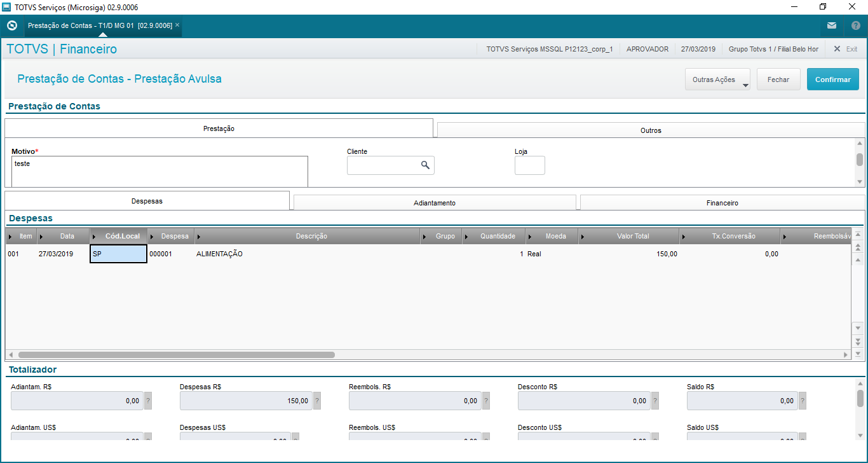Open the mail envelope icon
The height and width of the screenshot is (463, 868).
pyautogui.click(x=832, y=25)
